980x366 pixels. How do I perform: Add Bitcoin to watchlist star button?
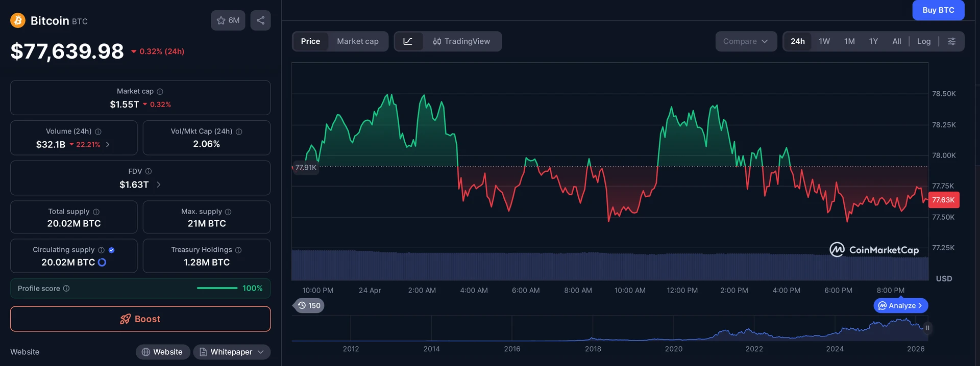[x=228, y=20]
